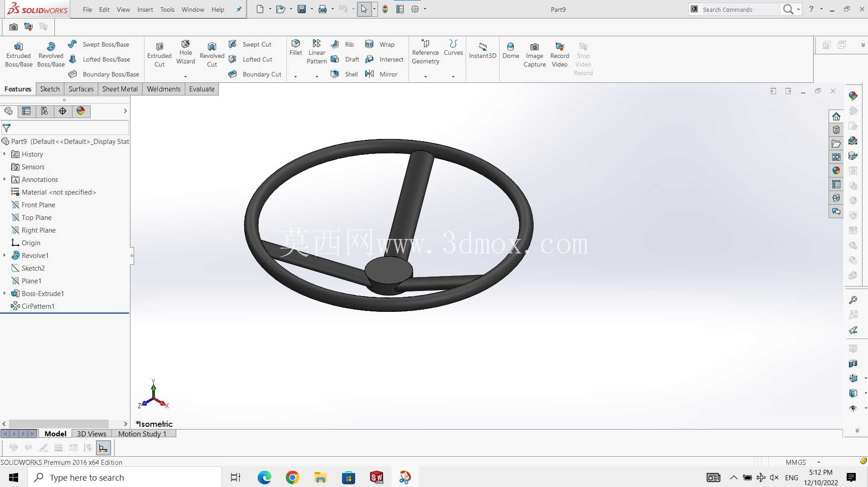Select the Extruded Boss/Base tool
The image size is (868, 487).
(19, 55)
